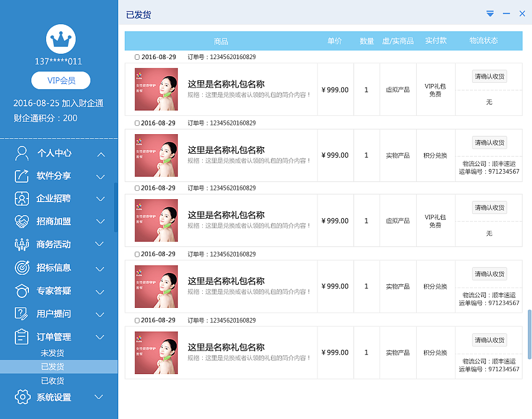
Task: Collapse the 订单管理 section
Action: pos(100,336)
